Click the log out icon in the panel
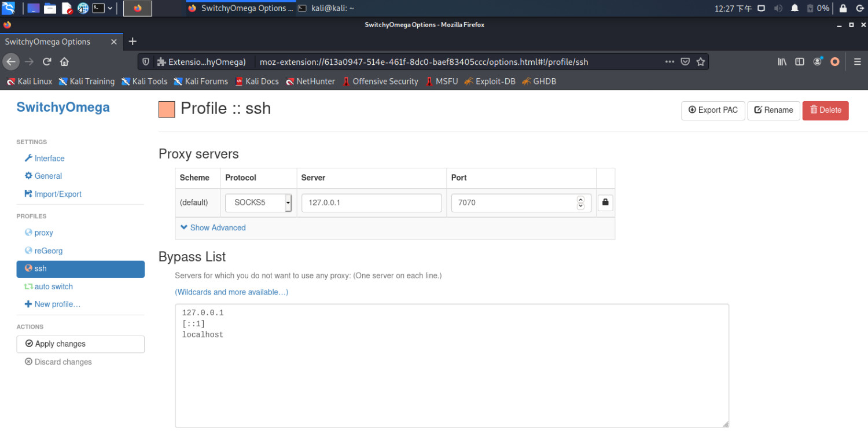The image size is (868, 434). 859,8
